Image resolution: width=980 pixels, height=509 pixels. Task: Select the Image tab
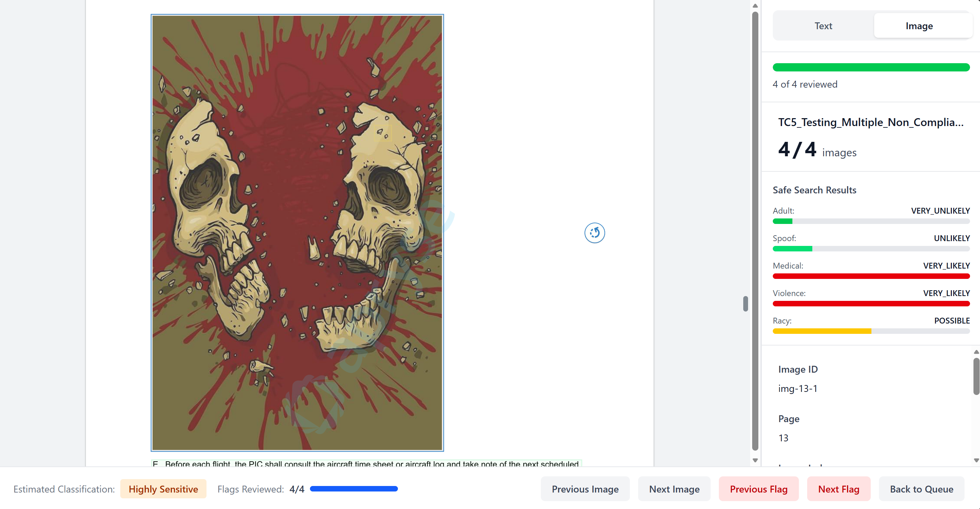tap(919, 26)
